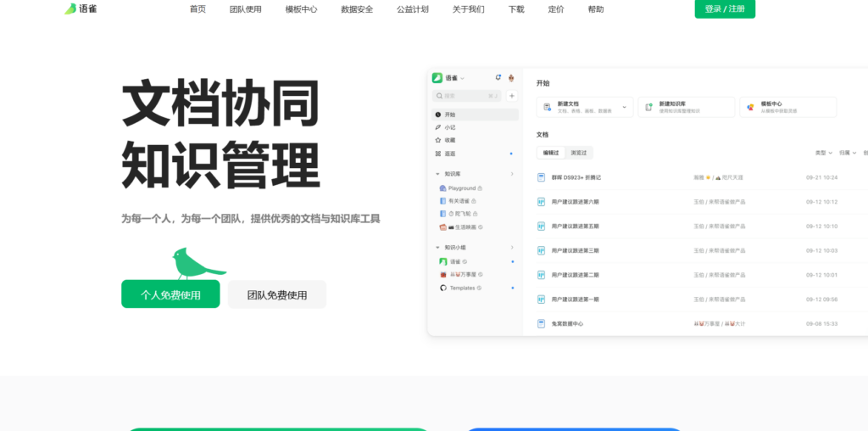Viewport: 868px width, 431px height.
Task: Click the feather icon beside 小记
Action: tap(438, 127)
